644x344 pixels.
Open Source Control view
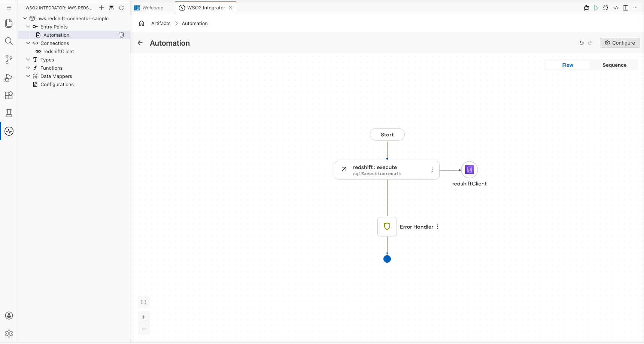coord(9,59)
